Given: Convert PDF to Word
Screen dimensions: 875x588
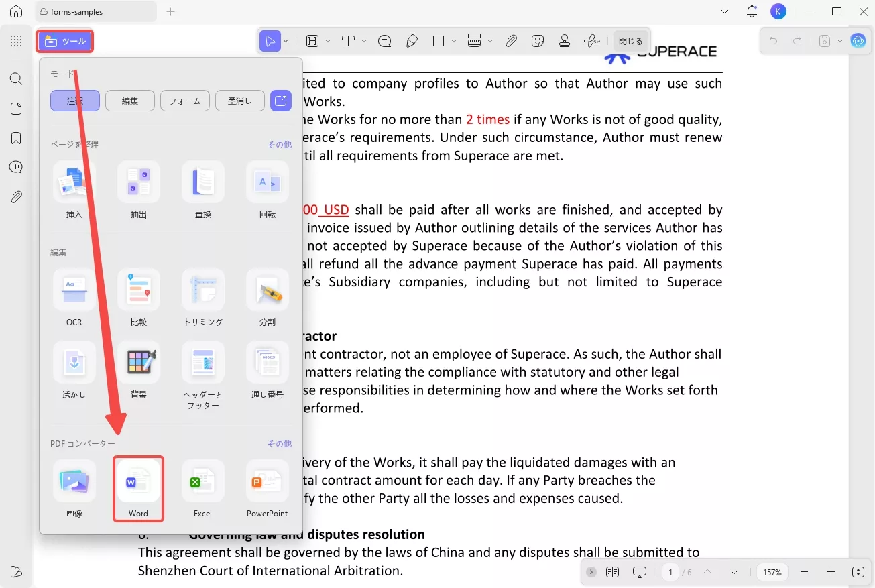Looking at the screenshot, I should (139, 489).
